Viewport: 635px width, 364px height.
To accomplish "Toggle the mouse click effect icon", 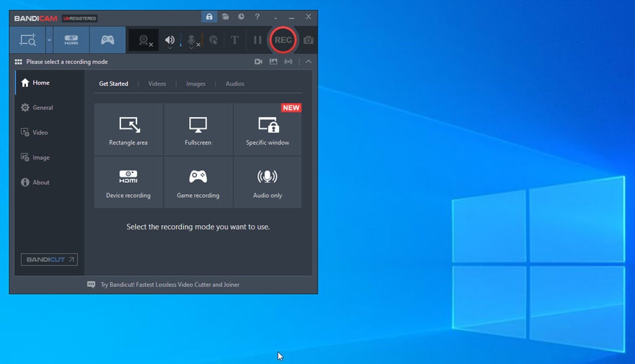I will click(x=213, y=40).
